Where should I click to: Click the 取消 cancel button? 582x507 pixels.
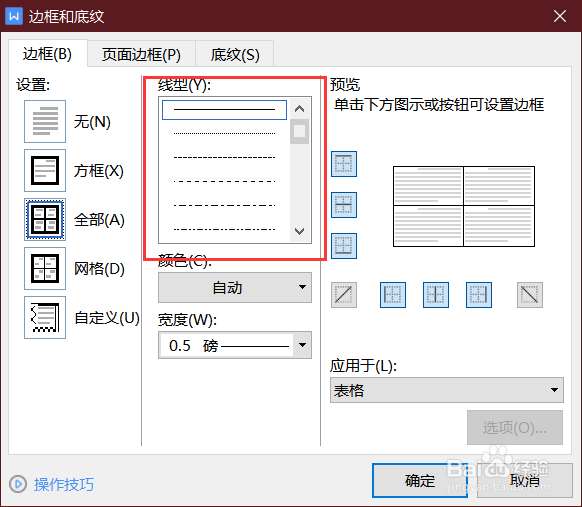(x=524, y=481)
